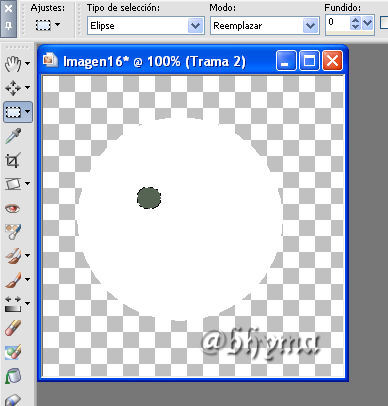Select the Paint Brush tool
Viewport: 388px width, 406px height.
pyautogui.click(x=13, y=280)
